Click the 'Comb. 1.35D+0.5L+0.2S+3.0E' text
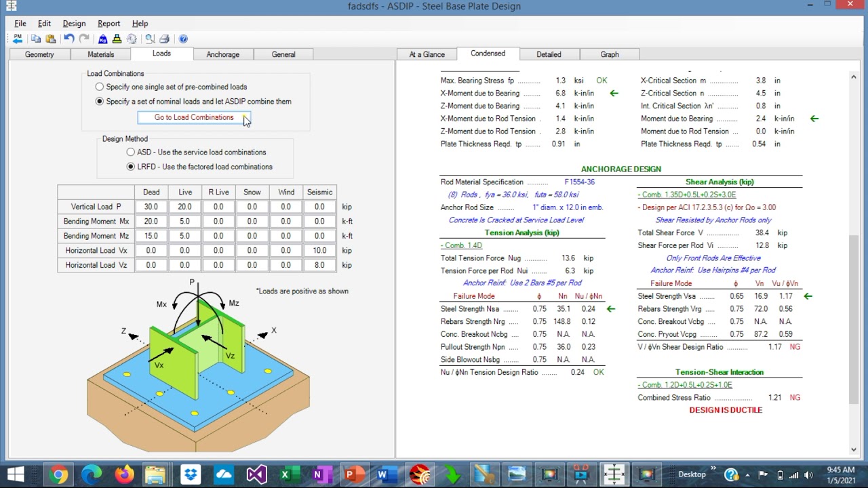 pos(686,195)
